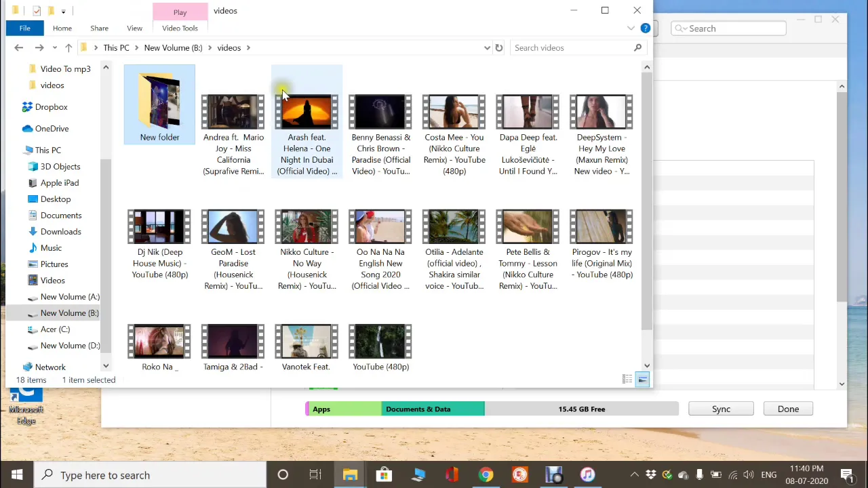Viewport: 868px width, 488px height.
Task: Select OneDrive in navigation pane
Action: [x=52, y=128]
